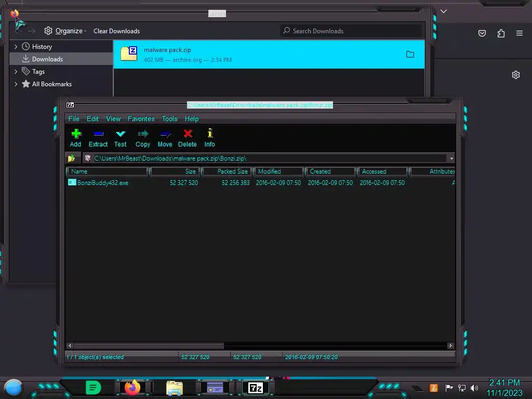Screen dimensions: 532x399
Task: Sort by Name column header
Action: pyautogui.click(x=108, y=171)
